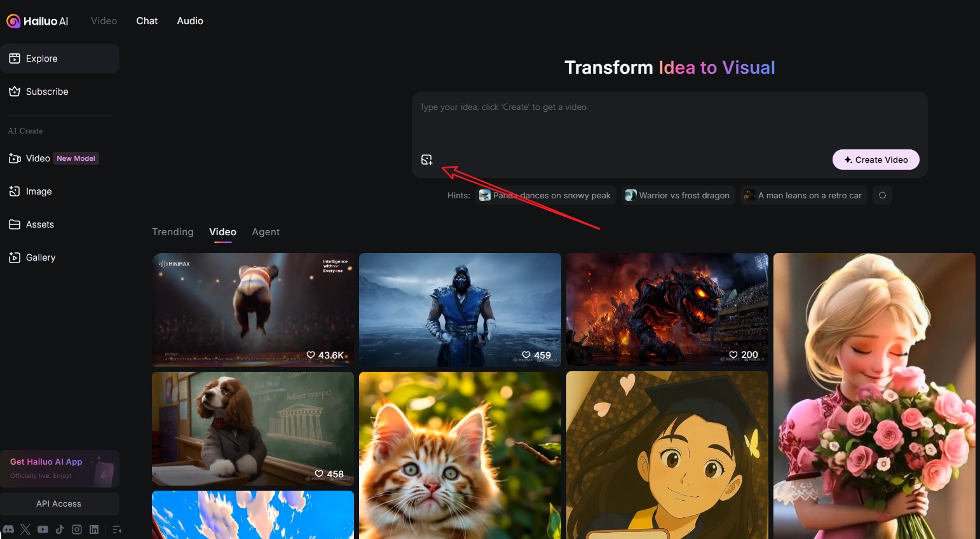Click the API Access button
This screenshot has width=980, height=539.
click(x=60, y=503)
